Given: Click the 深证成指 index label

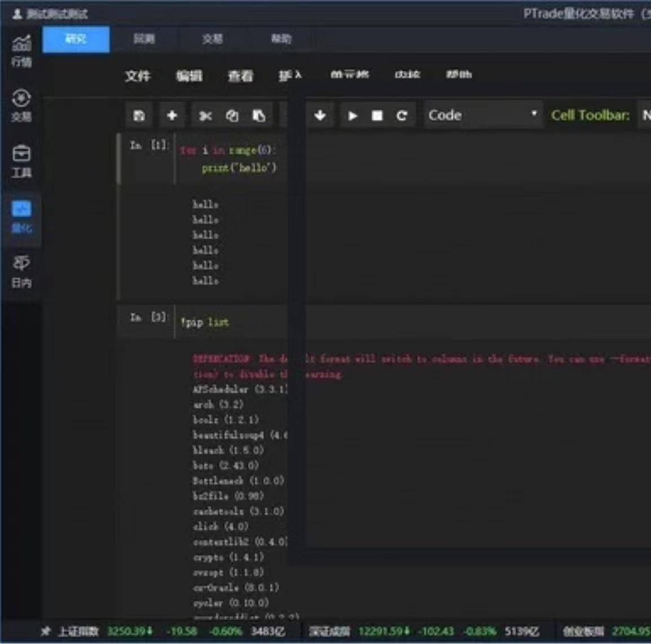Looking at the screenshot, I should [x=329, y=632].
